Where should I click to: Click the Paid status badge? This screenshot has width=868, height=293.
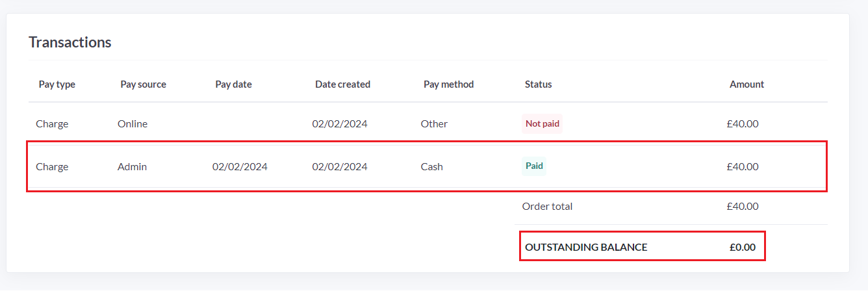pos(535,166)
